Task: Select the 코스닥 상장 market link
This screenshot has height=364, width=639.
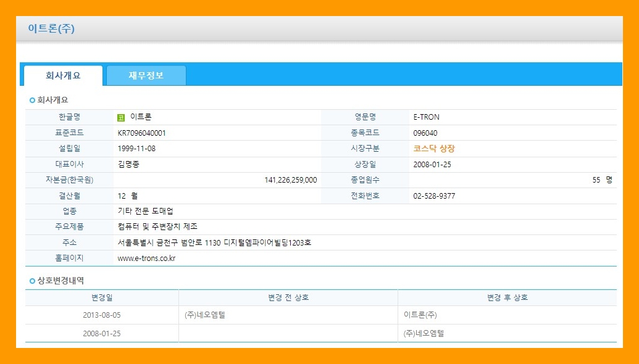Action: [434, 149]
